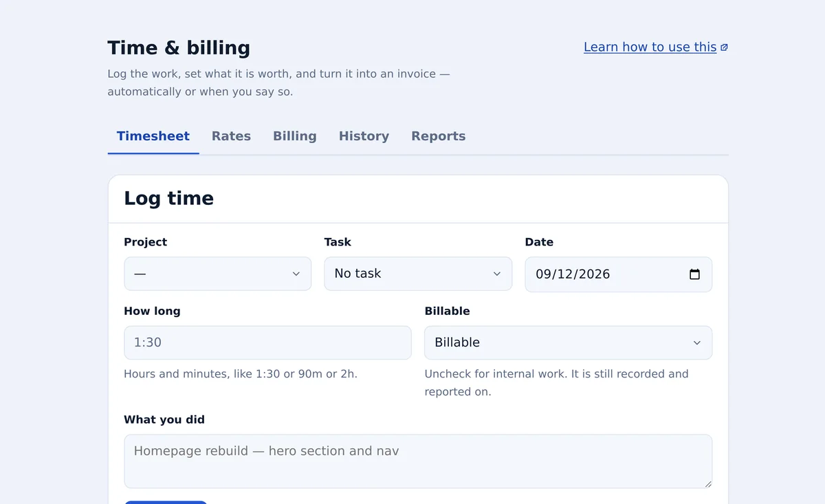Open the Billable select menu

tap(569, 342)
